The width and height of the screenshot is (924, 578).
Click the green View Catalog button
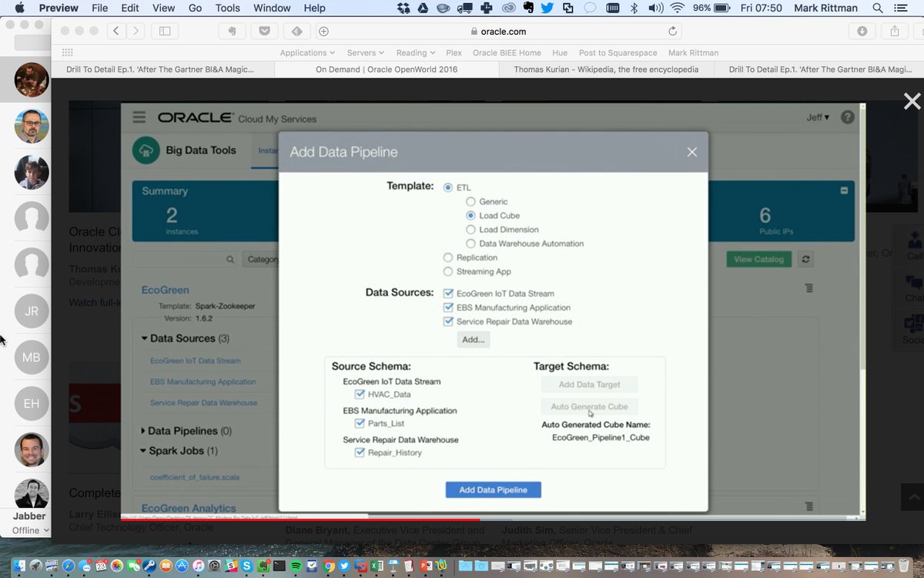[758, 259]
